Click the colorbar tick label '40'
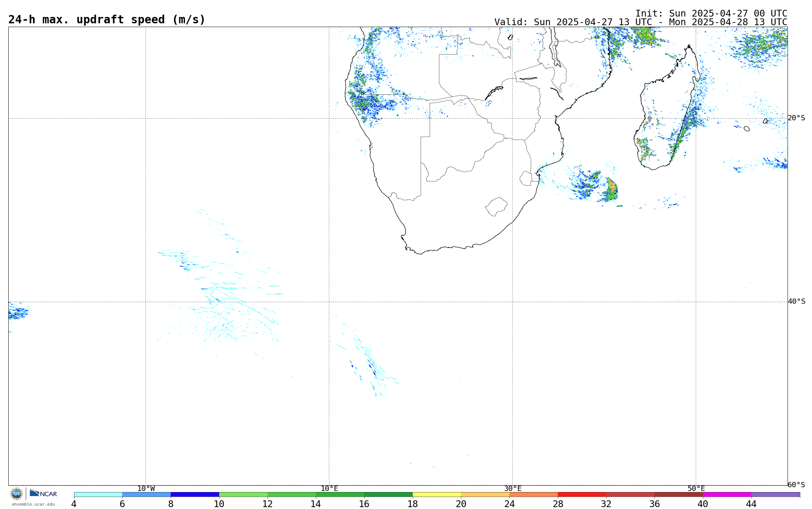Image resolution: width=812 pixels, height=509 pixels. point(703,504)
